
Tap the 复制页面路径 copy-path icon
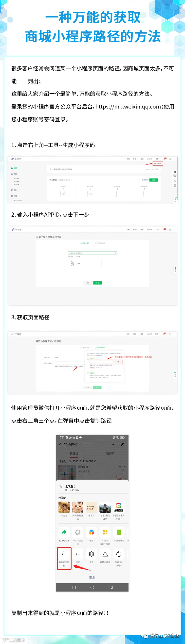point(64,554)
